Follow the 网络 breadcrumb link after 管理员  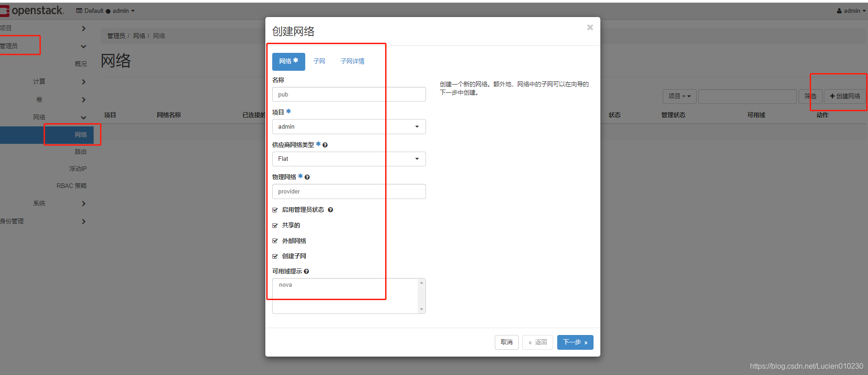point(139,36)
